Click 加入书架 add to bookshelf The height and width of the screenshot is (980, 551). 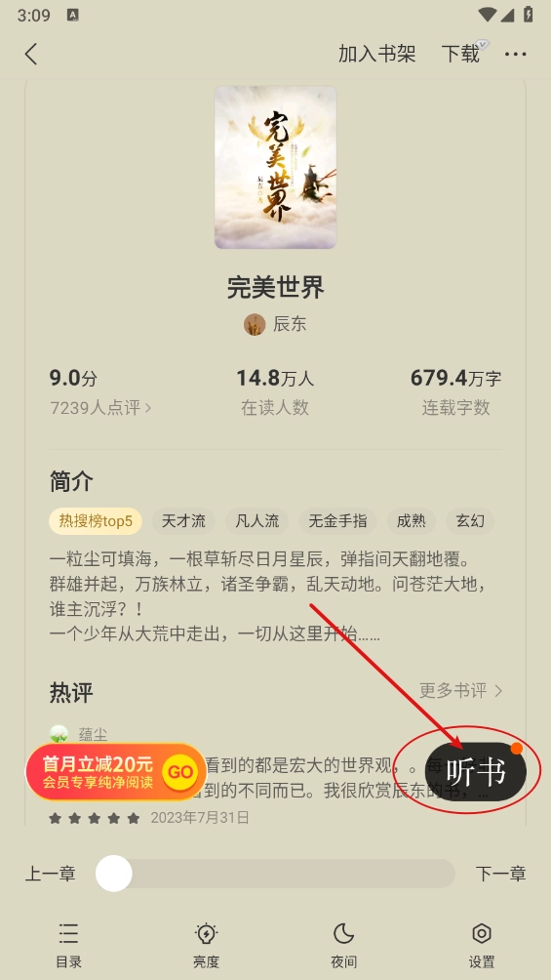click(376, 54)
